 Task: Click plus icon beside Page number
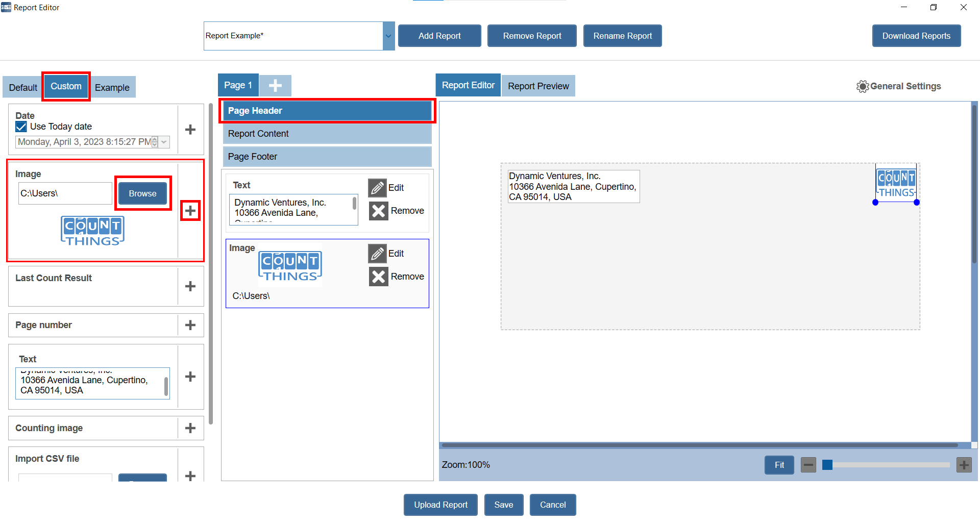(190, 325)
